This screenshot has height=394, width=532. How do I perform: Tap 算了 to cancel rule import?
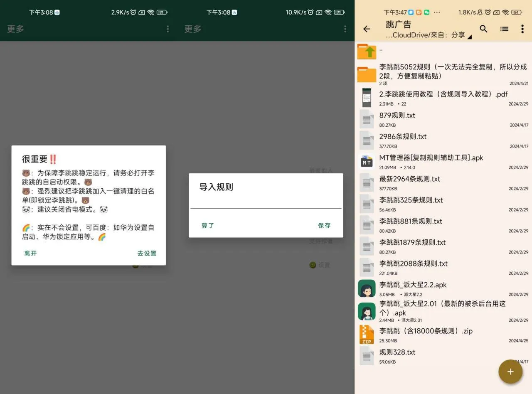[208, 225]
